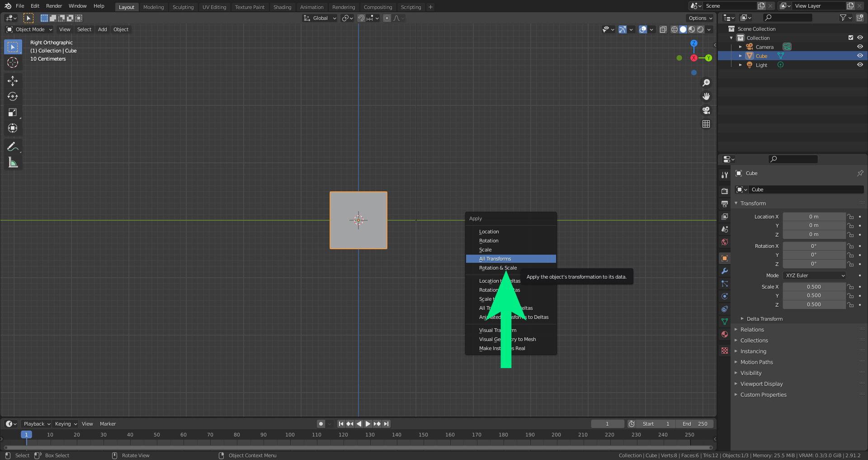Open Modifier properties wrench tab

725,271
